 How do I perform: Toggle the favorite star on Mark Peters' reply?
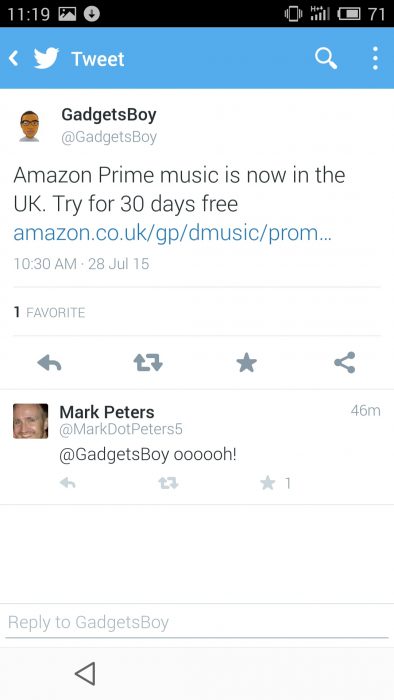(268, 483)
